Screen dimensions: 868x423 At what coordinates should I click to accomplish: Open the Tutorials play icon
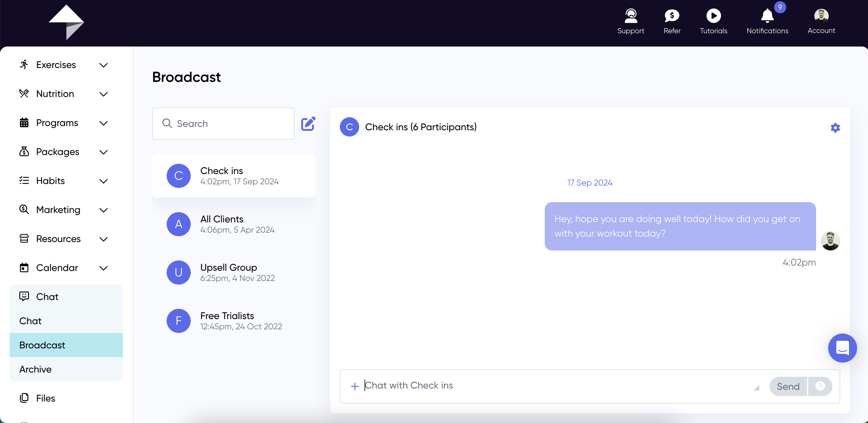point(713,15)
